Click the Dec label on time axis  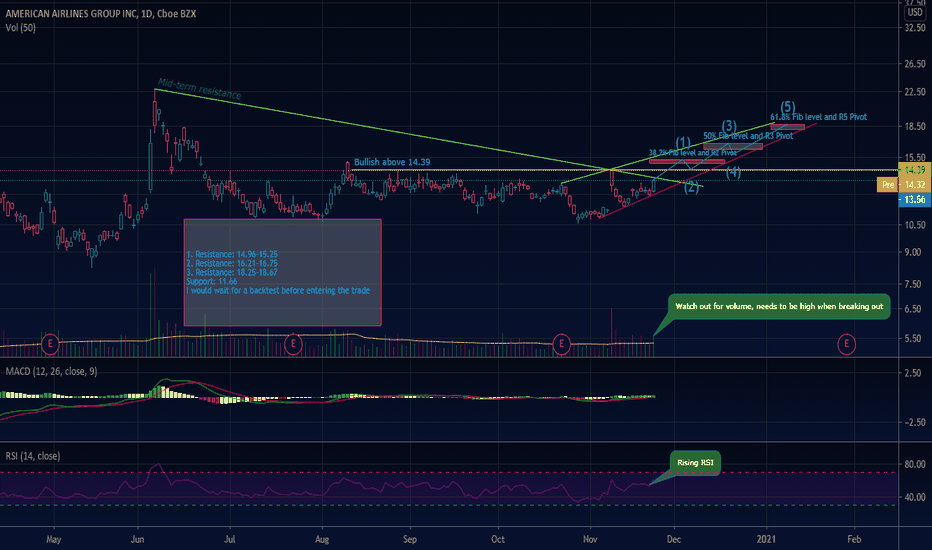[x=673, y=539]
